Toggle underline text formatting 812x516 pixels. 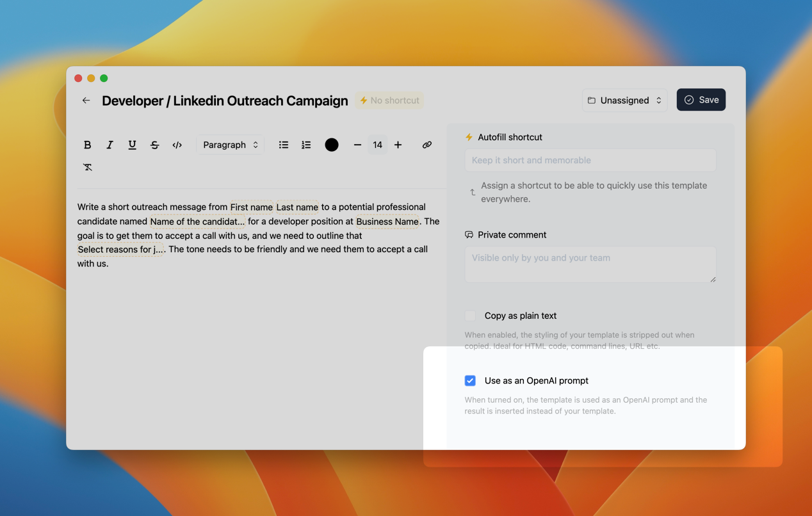click(132, 145)
